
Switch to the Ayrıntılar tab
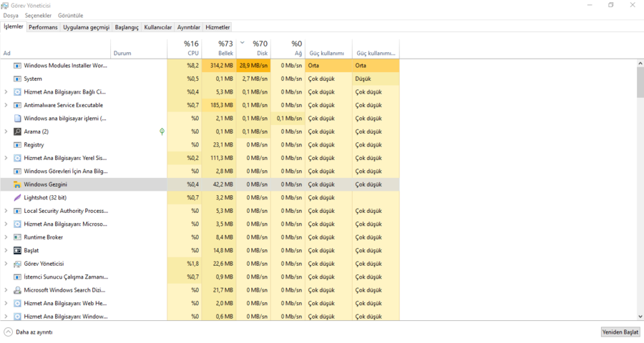coord(188,27)
